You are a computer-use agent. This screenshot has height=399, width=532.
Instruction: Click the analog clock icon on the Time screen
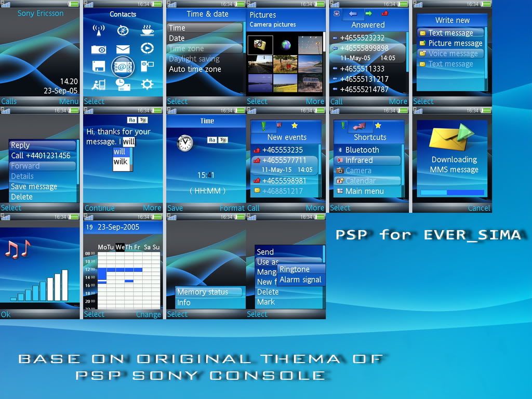coord(185,143)
